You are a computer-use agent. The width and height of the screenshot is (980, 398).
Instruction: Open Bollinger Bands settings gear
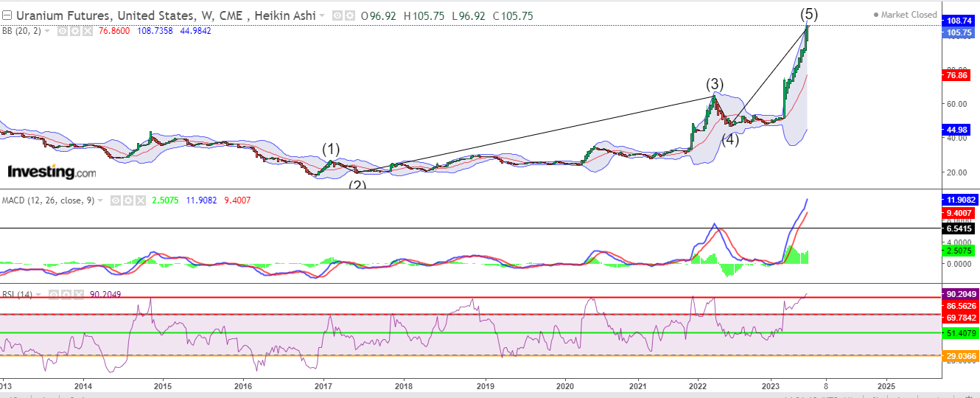(x=74, y=31)
